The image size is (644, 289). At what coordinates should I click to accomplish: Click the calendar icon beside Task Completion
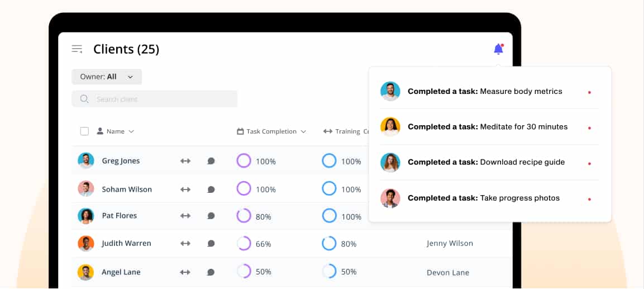pos(240,131)
